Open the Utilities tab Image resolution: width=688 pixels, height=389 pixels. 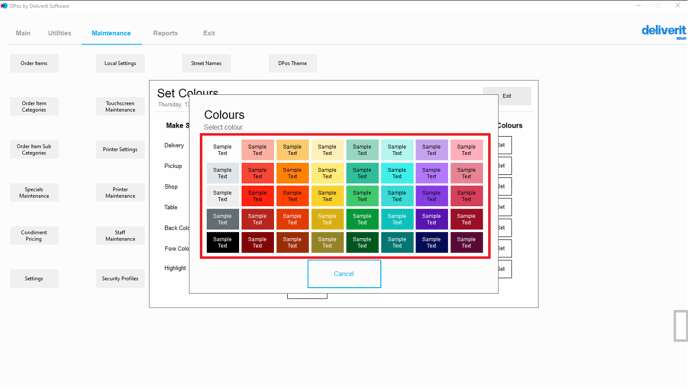pyautogui.click(x=59, y=33)
